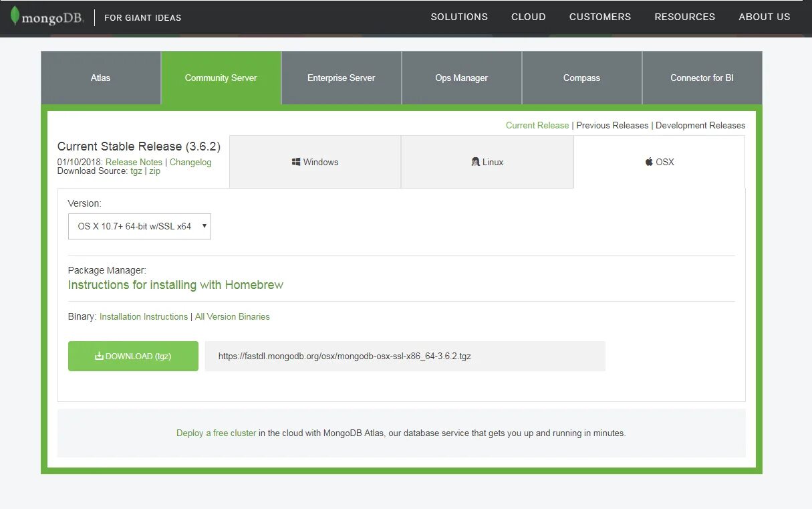Open the CUSTOMERS menu

600,17
